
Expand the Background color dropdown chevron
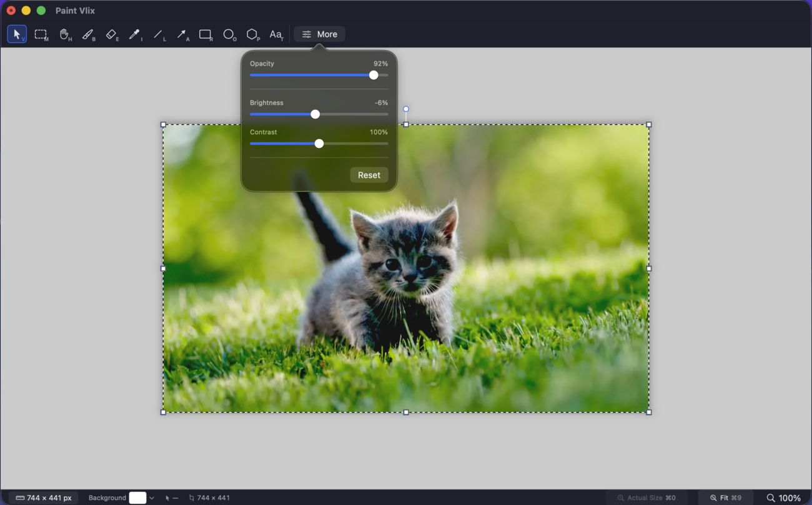[x=152, y=498]
